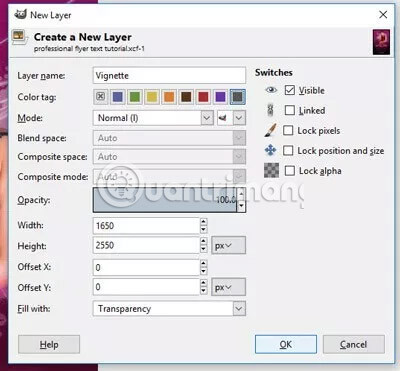Open the layer mode group selector dropdown
This screenshot has height=371, width=400.
coord(231,118)
